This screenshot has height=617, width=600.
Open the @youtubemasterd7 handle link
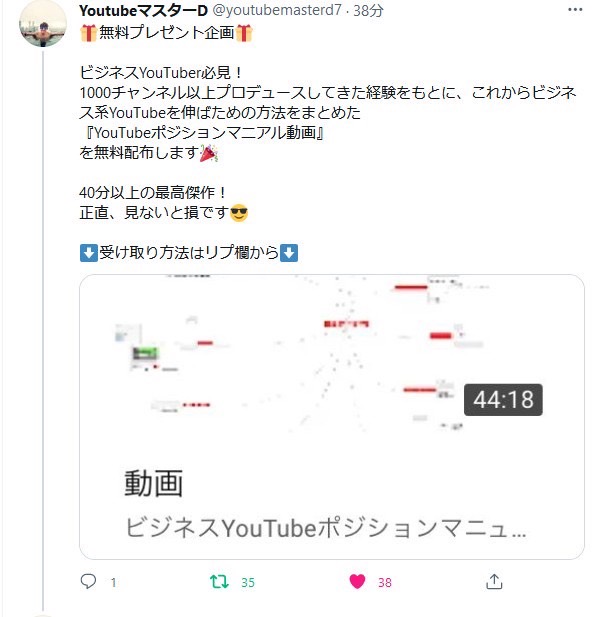pyautogui.click(x=277, y=10)
